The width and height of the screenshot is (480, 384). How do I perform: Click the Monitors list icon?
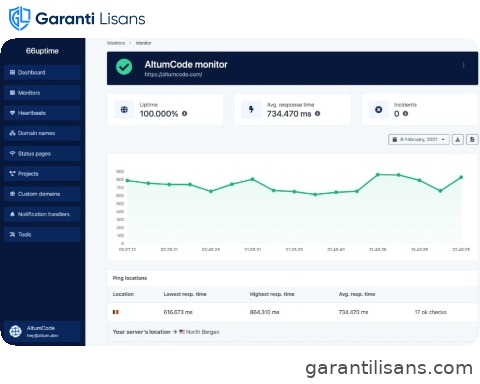(12, 93)
